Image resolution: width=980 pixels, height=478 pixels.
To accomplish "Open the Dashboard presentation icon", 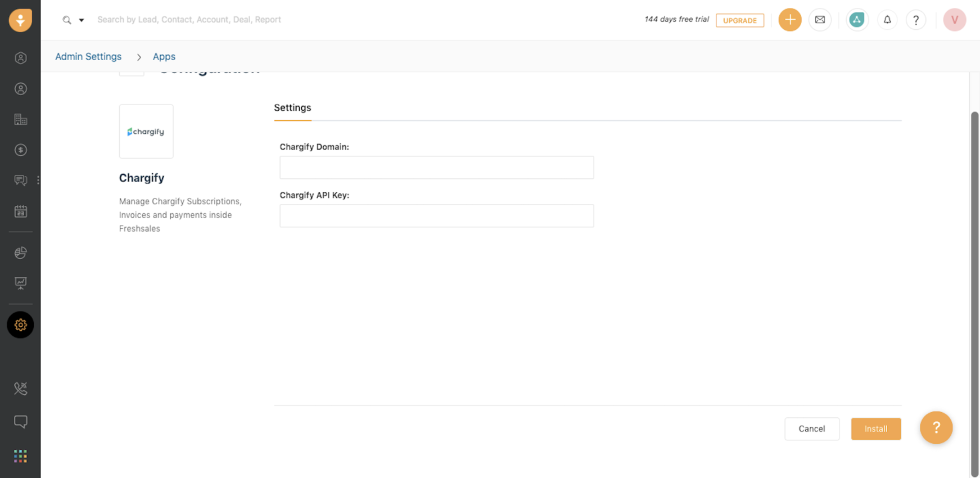I will pos(21,283).
